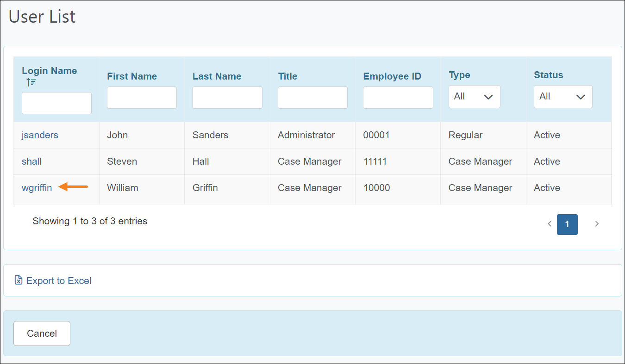This screenshot has height=364, width=625.
Task: Click the sort icon under Login Name header
Action: pos(28,82)
